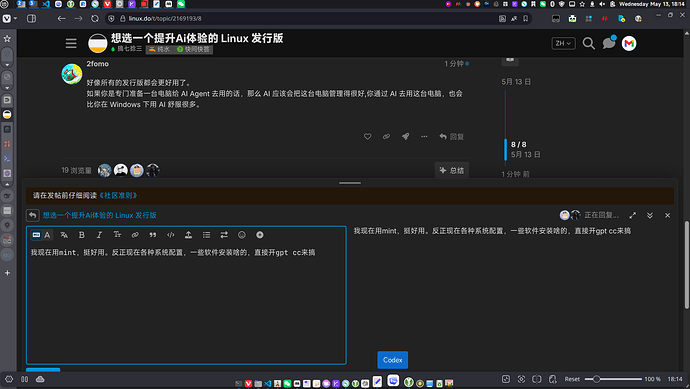
Task: Toggle tab tiling in status bar
Action: pyautogui.click(x=536, y=379)
